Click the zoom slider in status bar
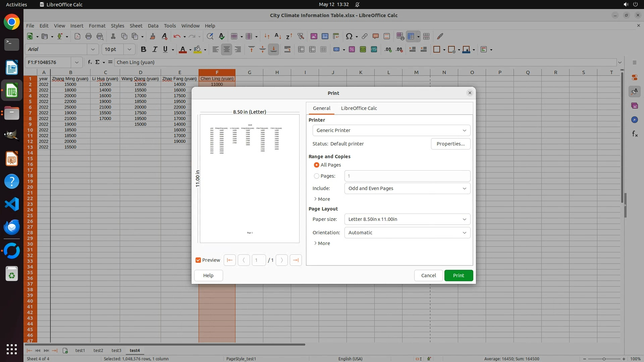The image size is (644, 362). pyautogui.click(x=604, y=359)
